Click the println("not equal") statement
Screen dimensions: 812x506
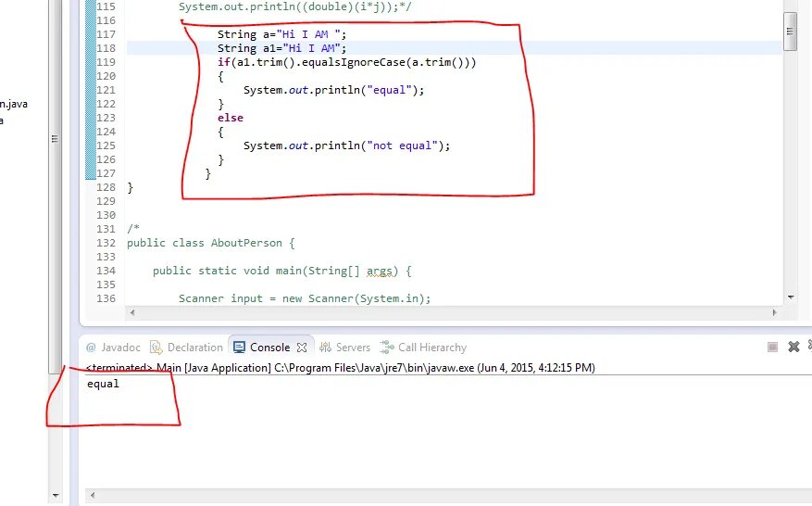tap(347, 145)
